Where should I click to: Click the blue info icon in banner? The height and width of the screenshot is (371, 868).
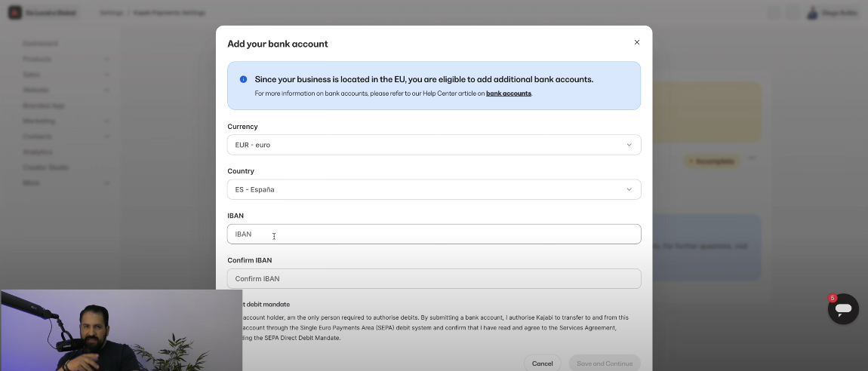click(x=243, y=79)
